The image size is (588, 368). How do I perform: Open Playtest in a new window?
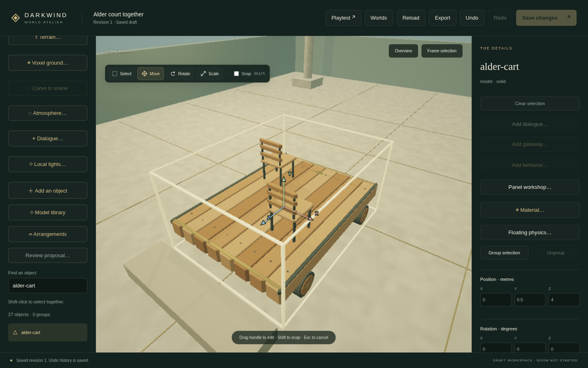[x=343, y=18]
